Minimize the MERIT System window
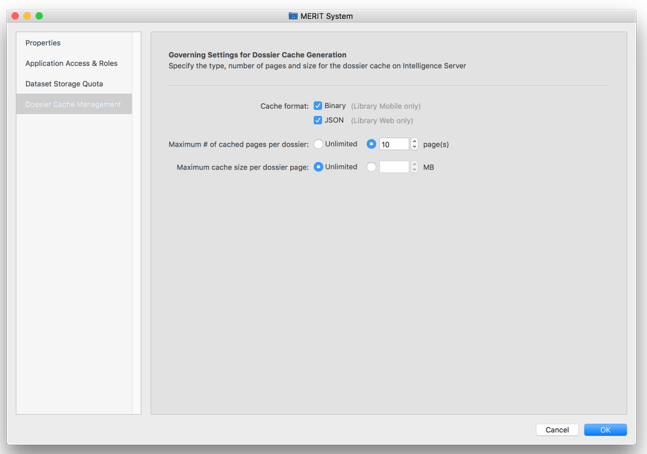The image size is (647, 454). pyautogui.click(x=27, y=16)
